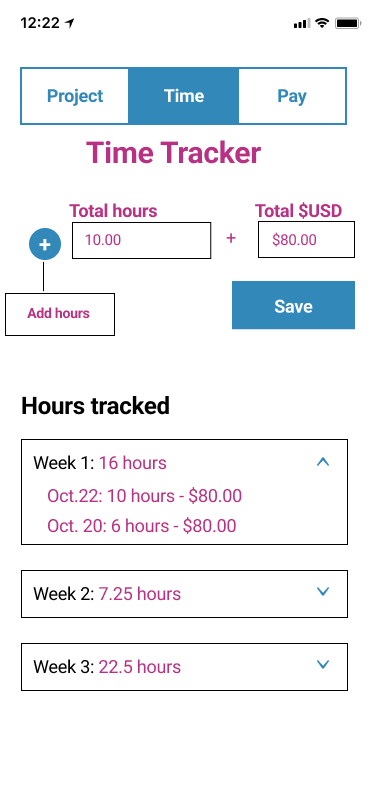Focus the Total hours input field

pos(141,240)
